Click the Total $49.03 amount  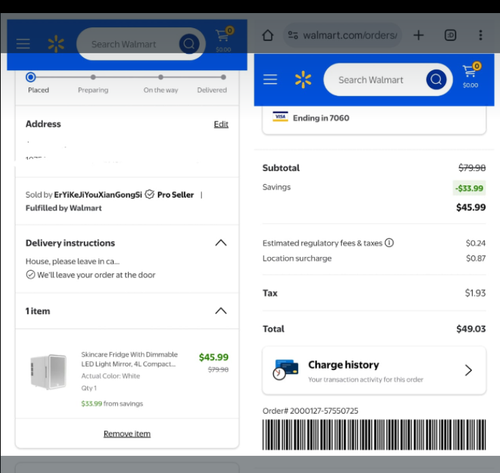click(x=471, y=329)
